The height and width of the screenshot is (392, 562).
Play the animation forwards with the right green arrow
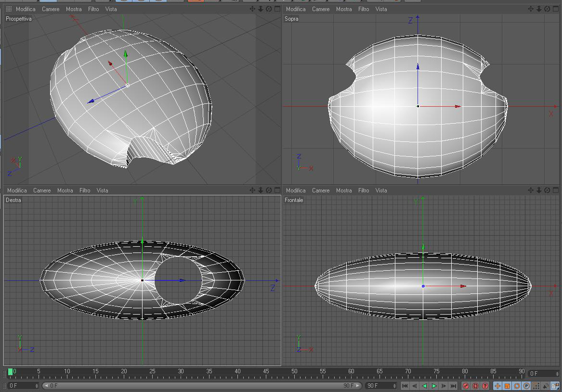434,386
